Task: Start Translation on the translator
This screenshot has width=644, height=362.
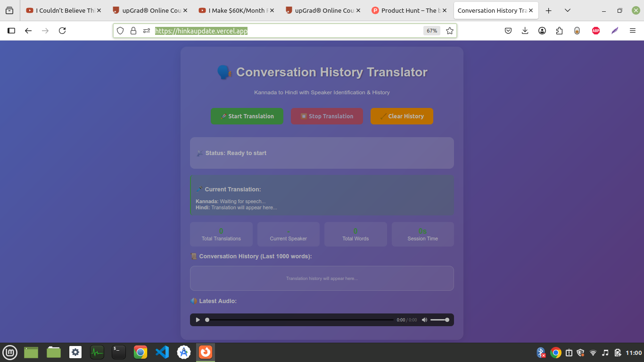Action: 247,116
